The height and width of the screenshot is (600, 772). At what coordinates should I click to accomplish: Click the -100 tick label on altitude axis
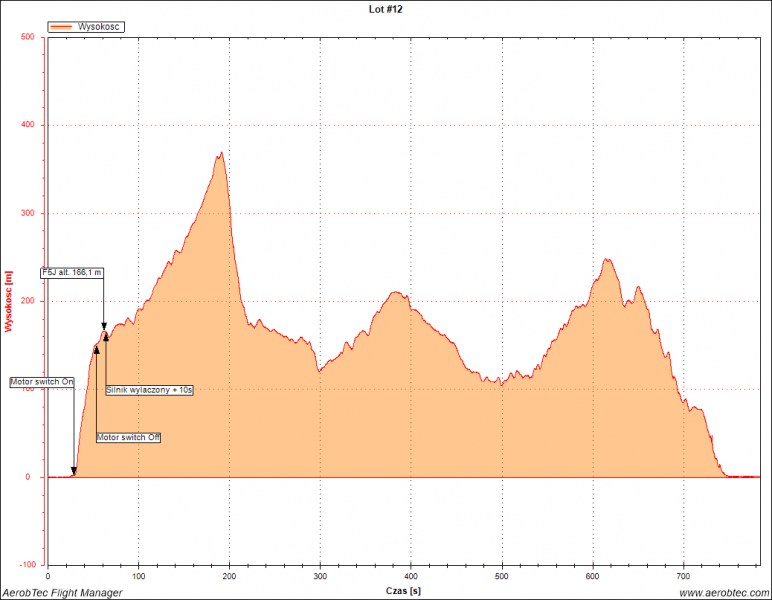pyautogui.click(x=26, y=565)
